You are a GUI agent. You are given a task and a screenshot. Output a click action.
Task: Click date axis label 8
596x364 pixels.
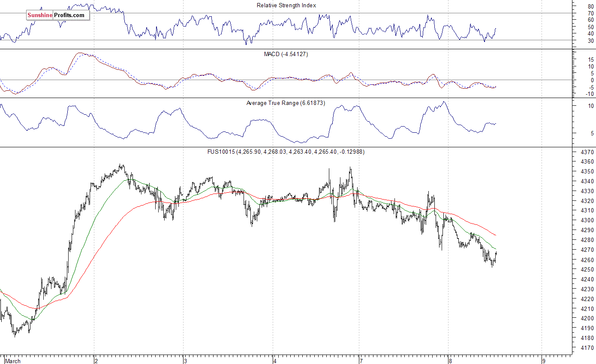(450, 361)
